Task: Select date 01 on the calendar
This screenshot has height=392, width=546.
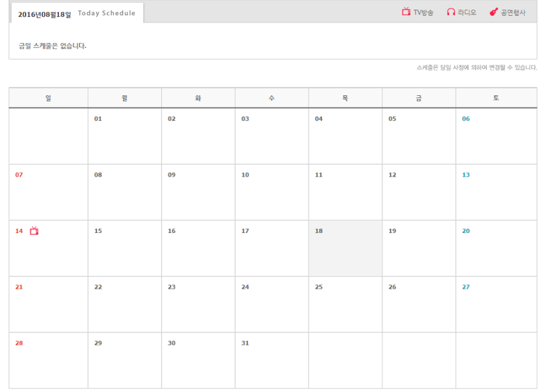Action: (98, 119)
